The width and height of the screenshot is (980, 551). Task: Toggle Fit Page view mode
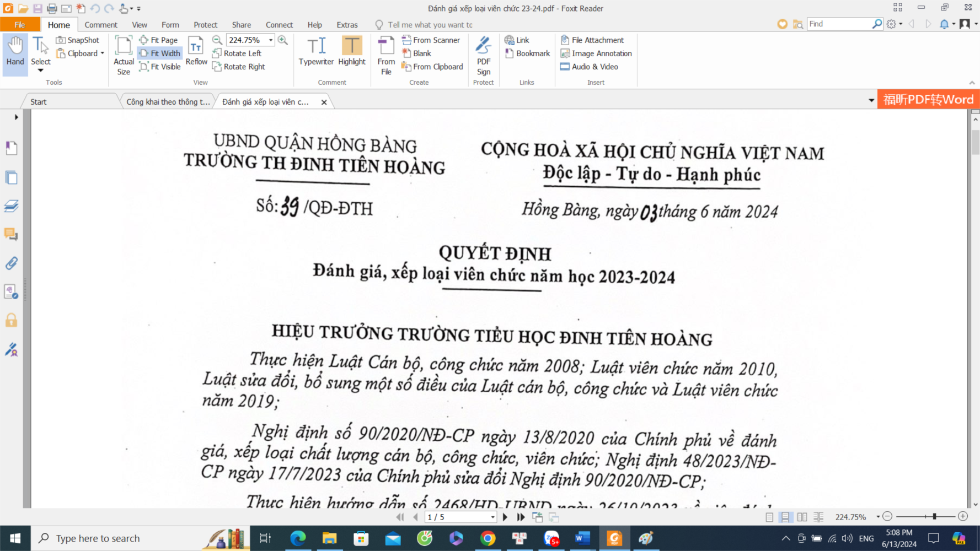[159, 40]
